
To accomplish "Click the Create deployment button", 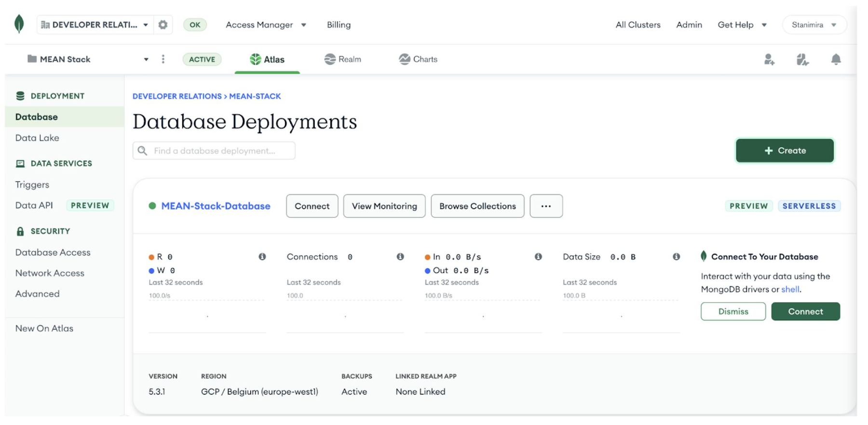I will click(785, 151).
